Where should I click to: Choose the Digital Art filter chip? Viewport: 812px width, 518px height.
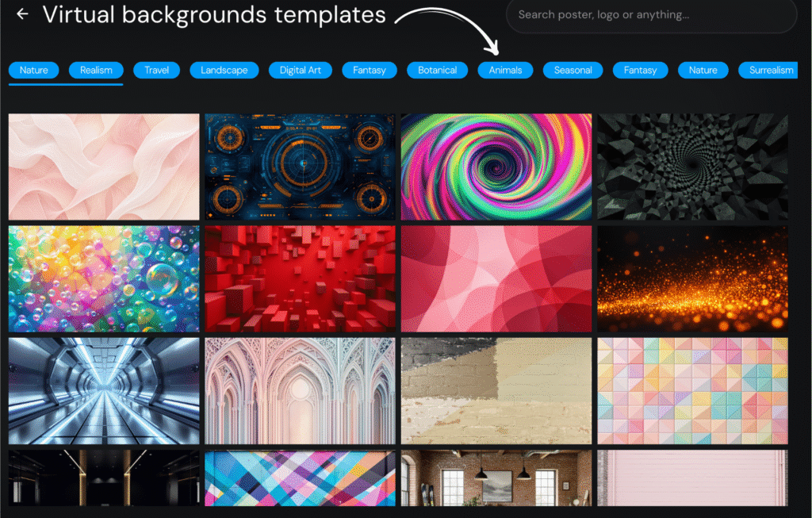(x=301, y=70)
